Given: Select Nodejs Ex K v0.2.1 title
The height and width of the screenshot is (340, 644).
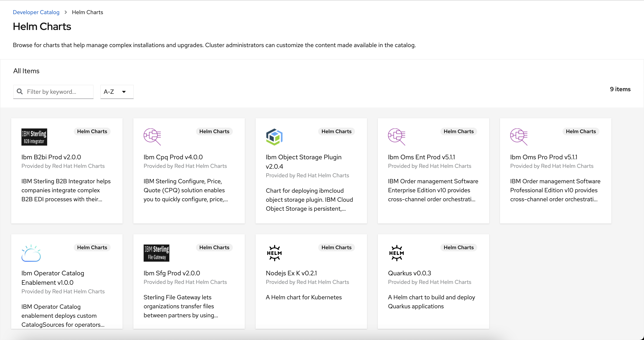Looking at the screenshot, I should tap(291, 273).
